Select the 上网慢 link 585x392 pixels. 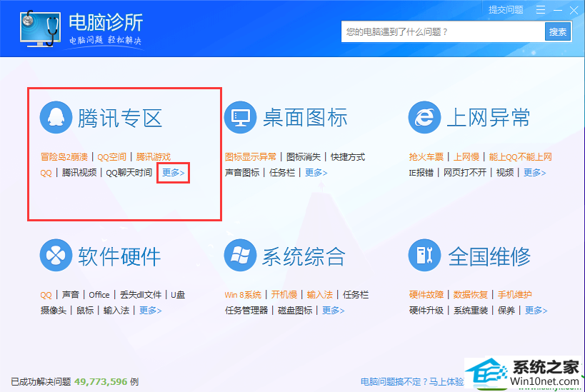click(466, 157)
